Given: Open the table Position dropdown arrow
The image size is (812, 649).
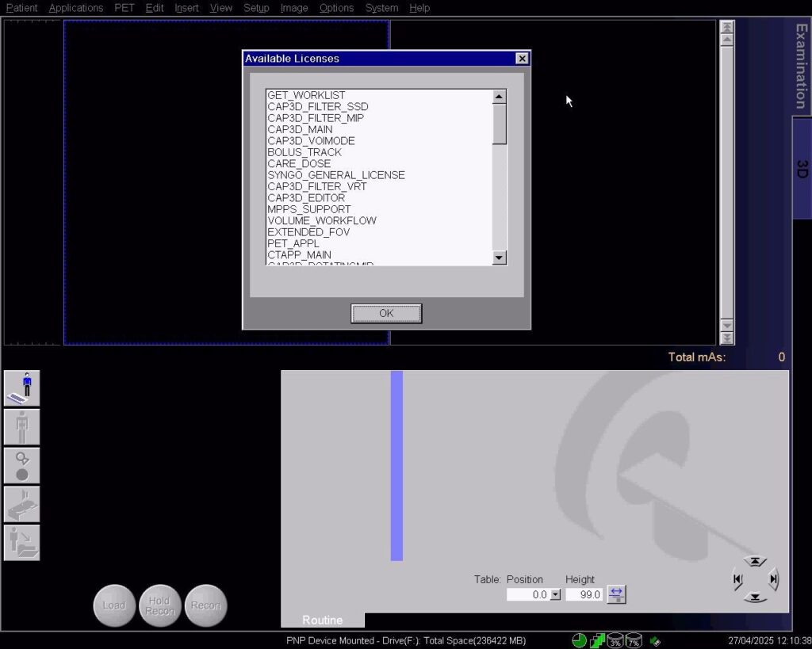Looking at the screenshot, I should coord(555,594).
